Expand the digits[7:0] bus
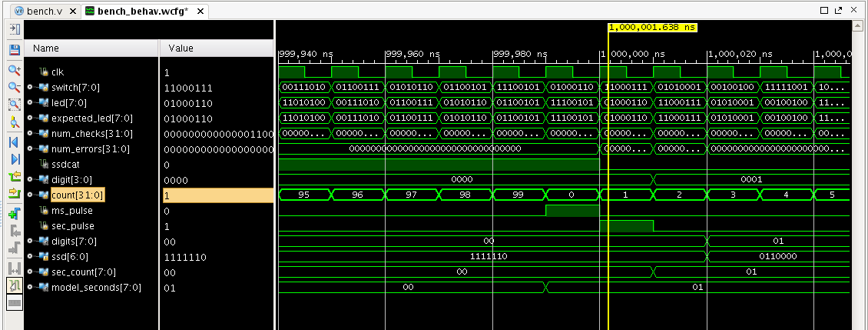Viewport: 868px width, 330px height. pyautogui.click(x=30, y=242)
